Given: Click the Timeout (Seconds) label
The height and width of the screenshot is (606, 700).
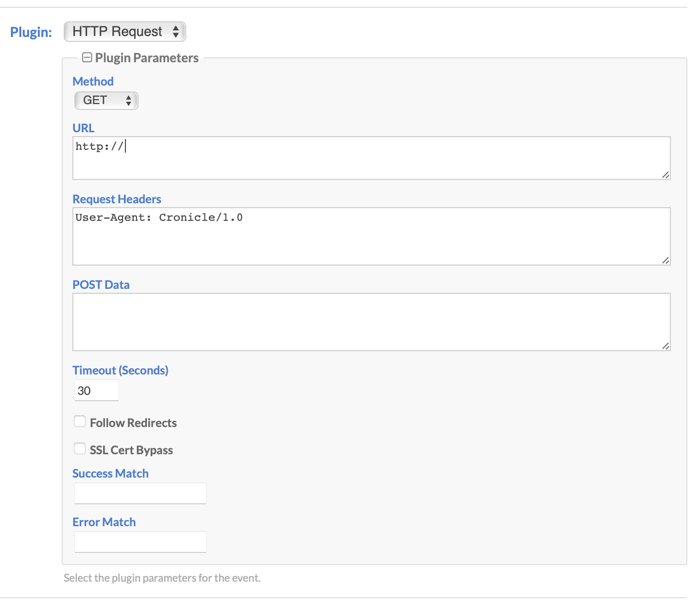Looking at the screenshot, I should pyautogui.click(x=120, y=370).
